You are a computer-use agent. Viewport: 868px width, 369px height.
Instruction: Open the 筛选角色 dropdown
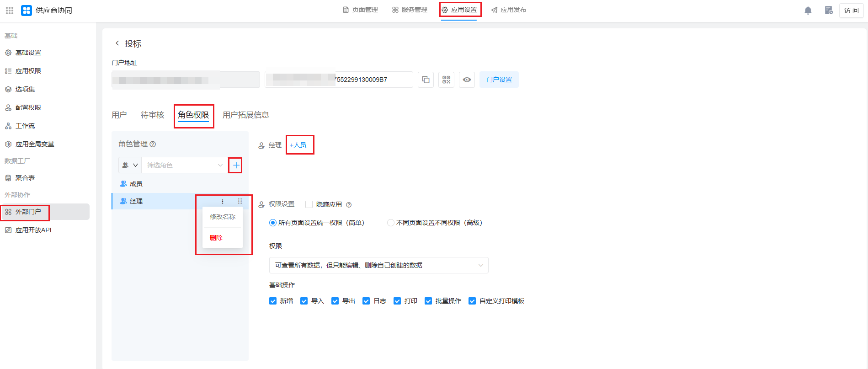(184, 165)
